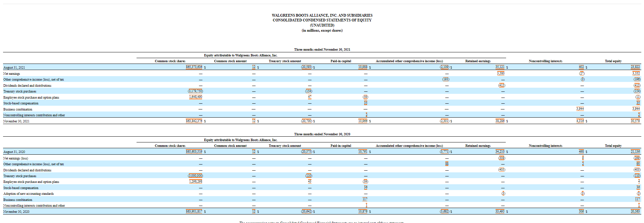Select November 2020 paid-in capital 10,876
Screen dimensions: 644x223
[x=363, y=211]
